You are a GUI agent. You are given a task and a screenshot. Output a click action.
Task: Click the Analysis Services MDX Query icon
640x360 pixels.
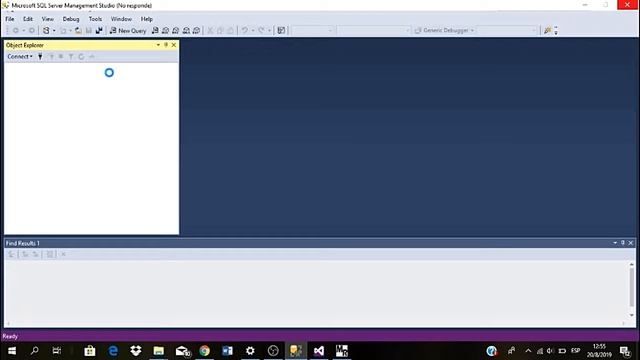click(165, 31)
